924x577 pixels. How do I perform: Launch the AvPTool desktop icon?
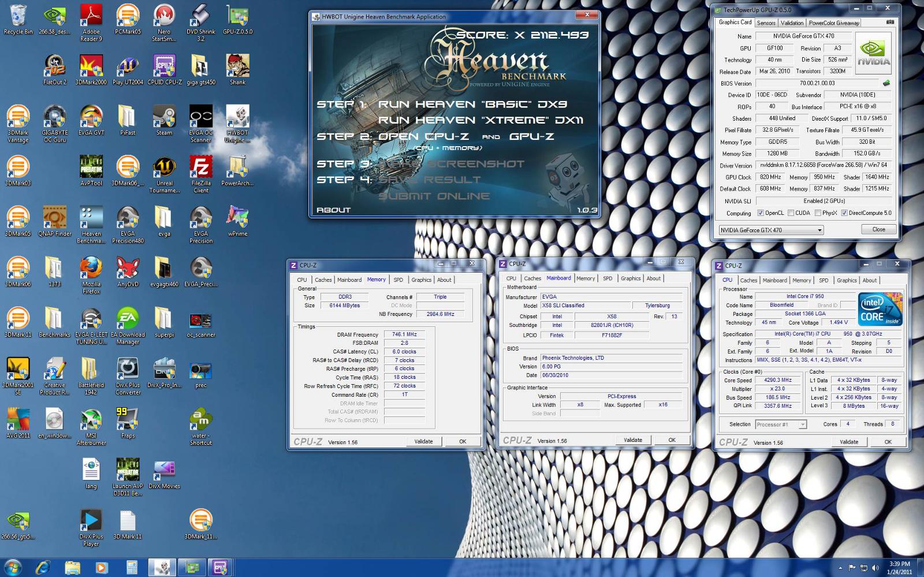tap(91, 171)
